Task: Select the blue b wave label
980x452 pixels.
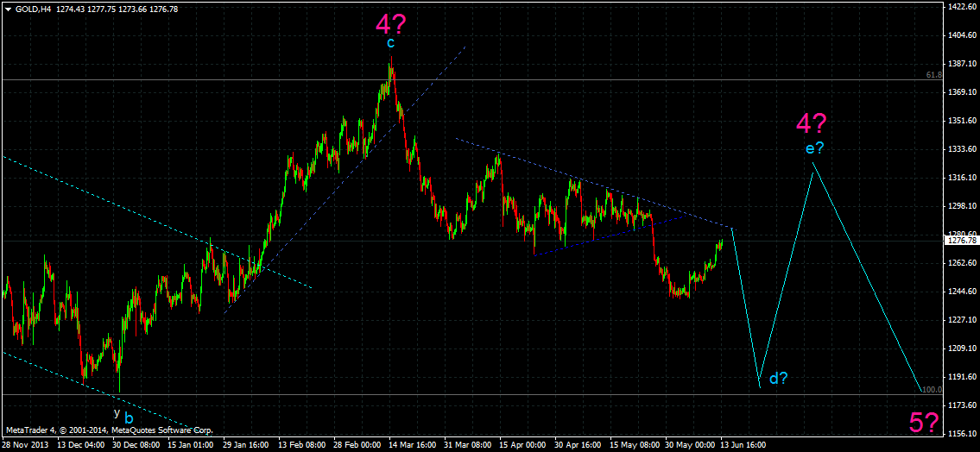Action: point(129,417)
